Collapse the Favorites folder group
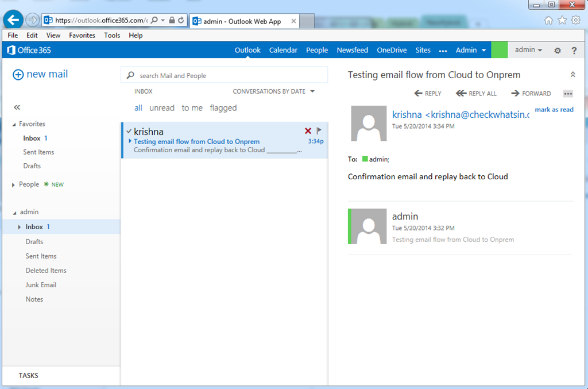 click(14, 124)
